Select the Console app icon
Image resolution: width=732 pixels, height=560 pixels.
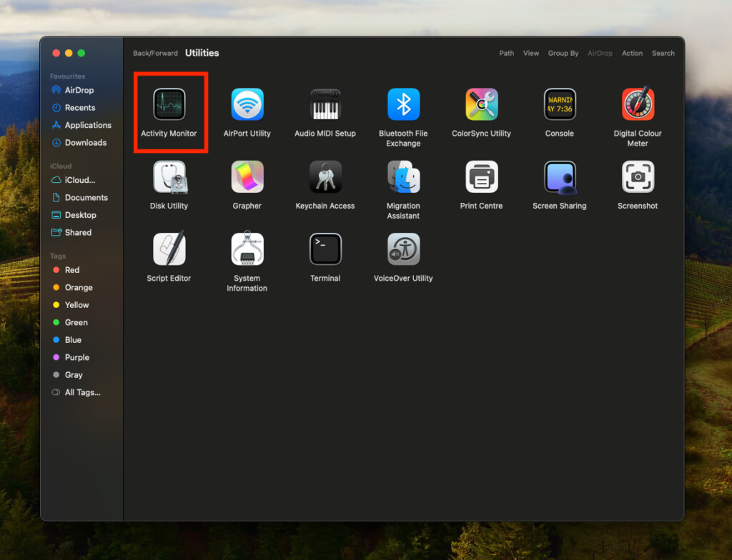[560, 105]
